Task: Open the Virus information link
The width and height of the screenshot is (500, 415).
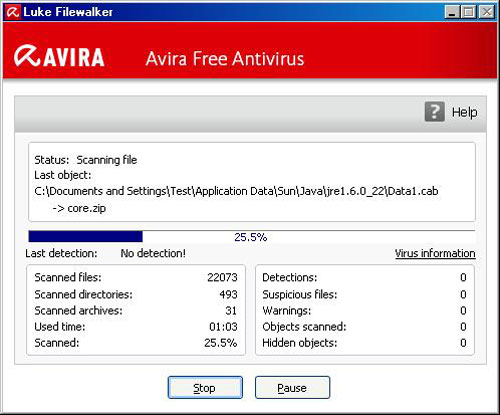Action: tap(435, 253)
